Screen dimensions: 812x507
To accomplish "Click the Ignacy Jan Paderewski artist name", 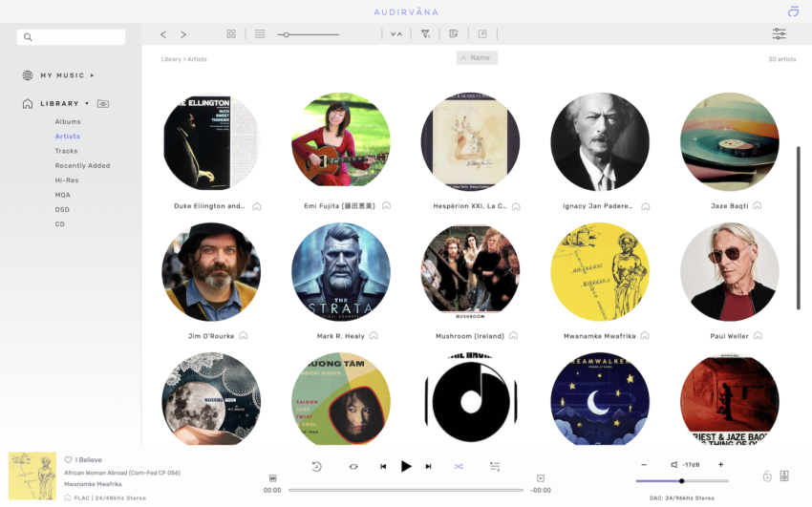I will (x=598, y=206).
